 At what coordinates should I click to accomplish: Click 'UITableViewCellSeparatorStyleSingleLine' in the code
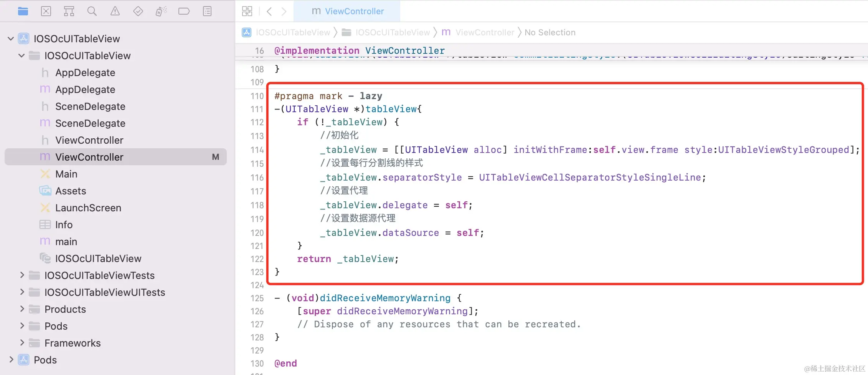(590, 178)
